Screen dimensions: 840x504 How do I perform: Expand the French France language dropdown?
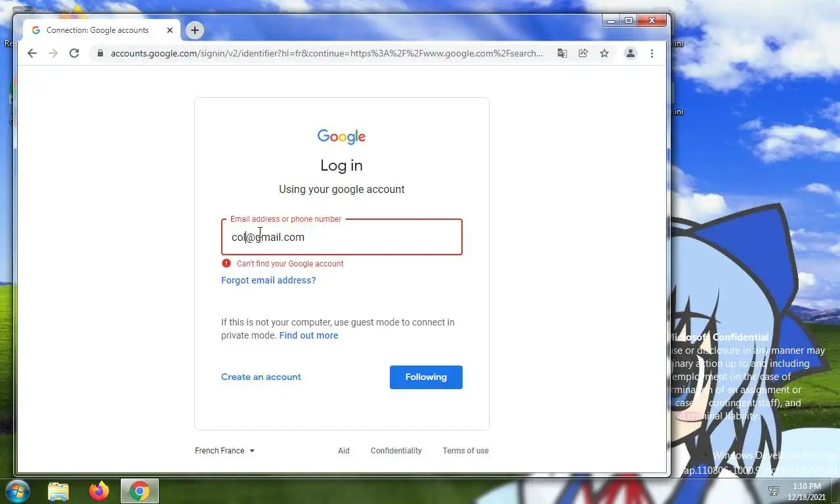pyautogui.click(x=225, y=451)
